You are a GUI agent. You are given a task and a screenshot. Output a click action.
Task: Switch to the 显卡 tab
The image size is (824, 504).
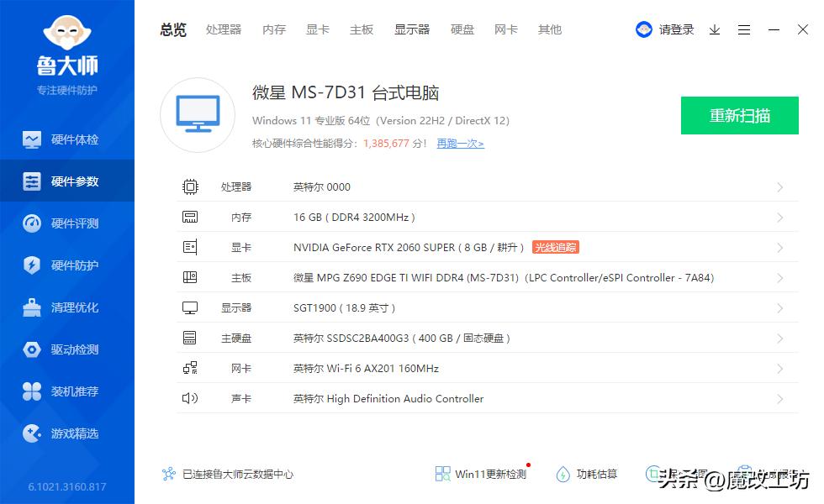coord(317,29)
